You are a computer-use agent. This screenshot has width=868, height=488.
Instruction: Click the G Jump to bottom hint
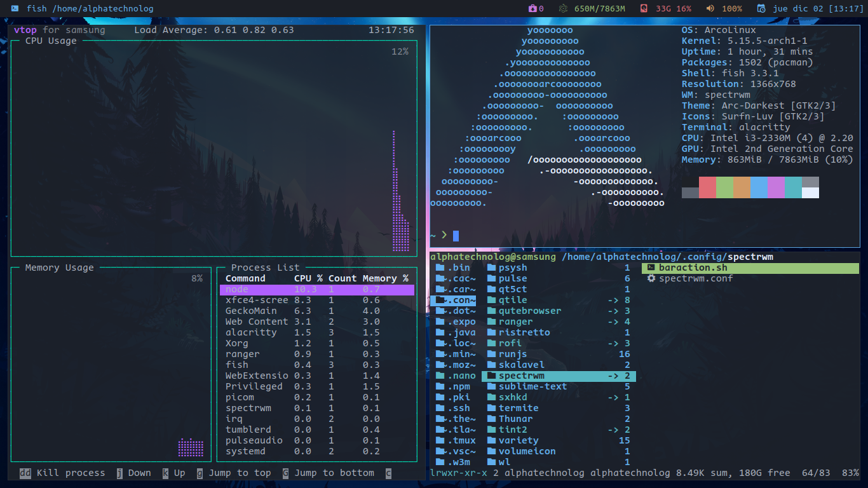[329, 473]
